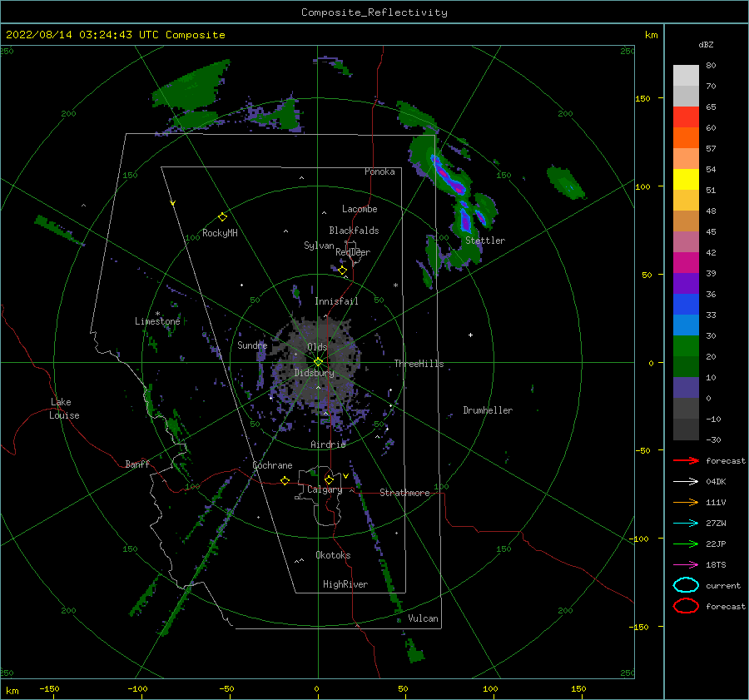Click the yellow diamond marker below Cochrane
This screenshot has width=749, height=700.
pyautogui.click(x=285, y=480)
